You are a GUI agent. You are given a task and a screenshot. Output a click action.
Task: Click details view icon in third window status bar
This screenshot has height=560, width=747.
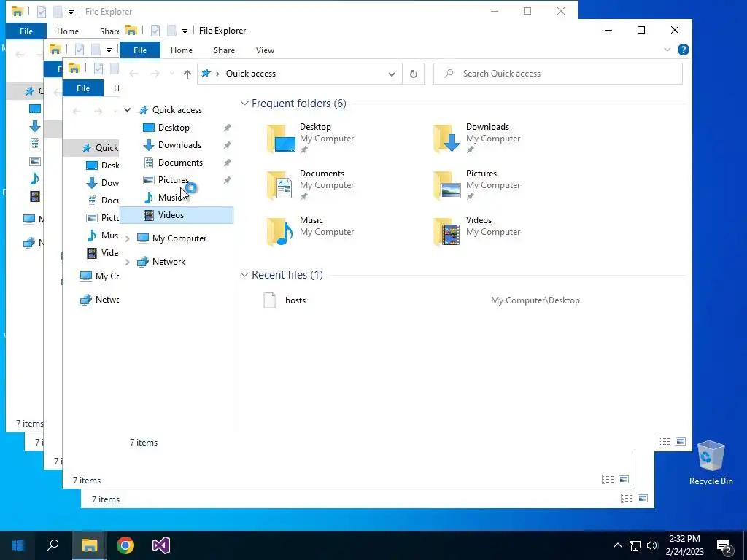608,480
